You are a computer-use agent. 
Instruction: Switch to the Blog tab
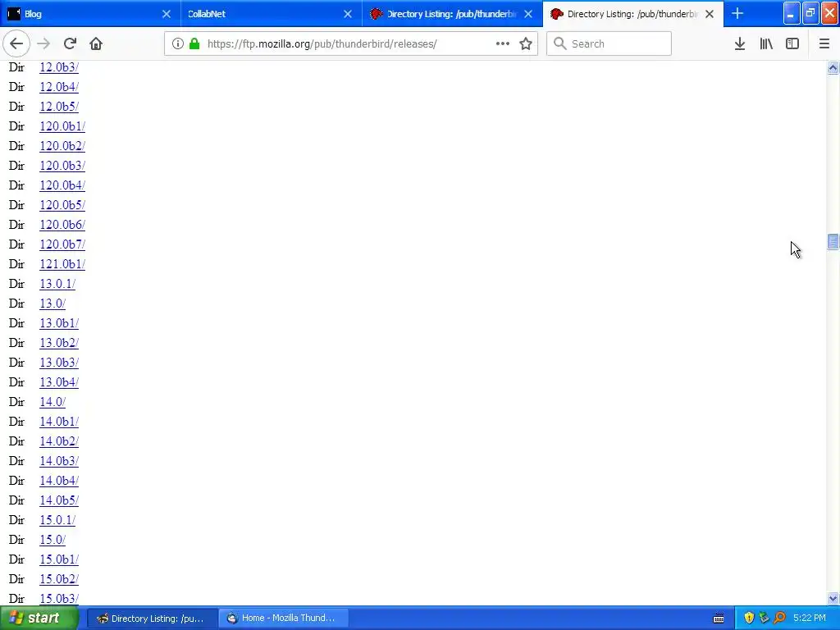(90, 14)
